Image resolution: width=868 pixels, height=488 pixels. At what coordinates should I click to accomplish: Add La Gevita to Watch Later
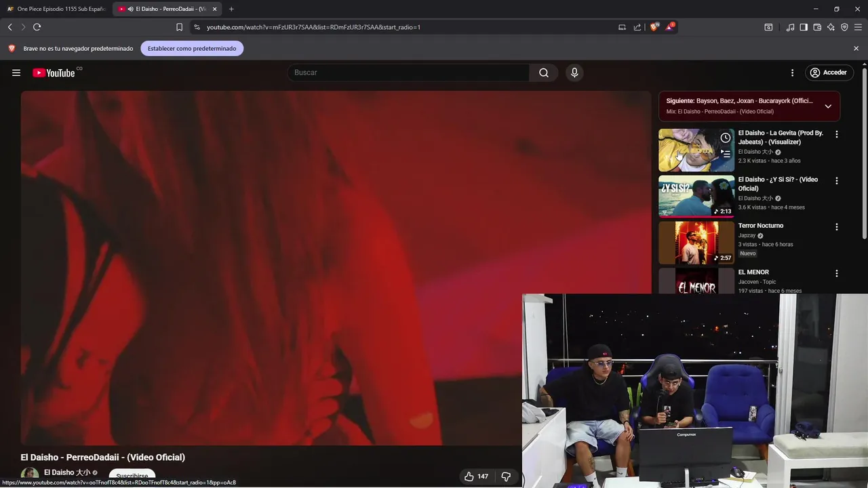point(726,138)
